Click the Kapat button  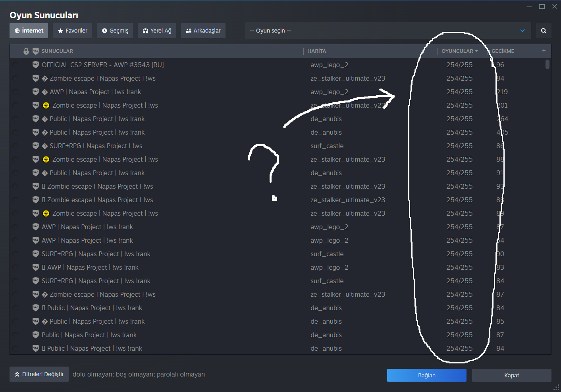tap(512, 375)
